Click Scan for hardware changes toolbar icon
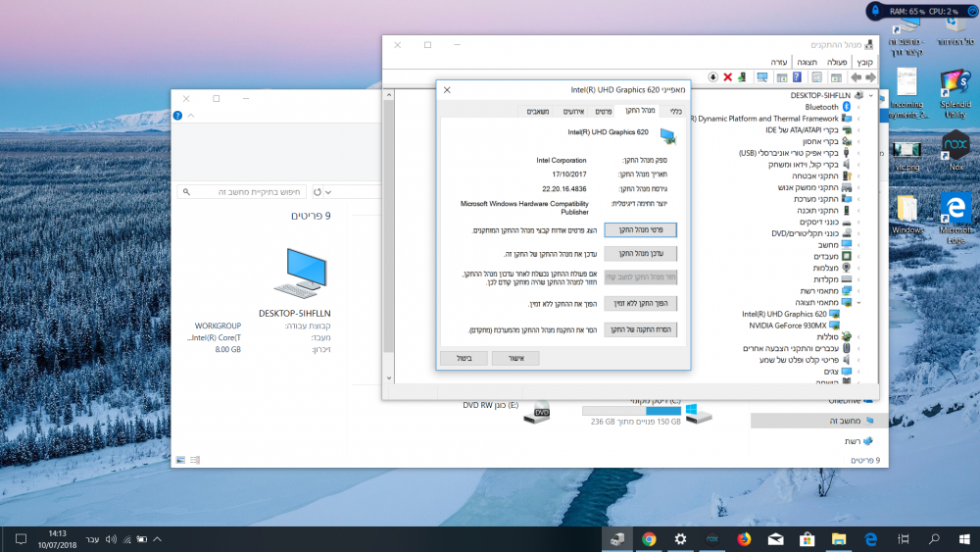 tap(761, 76)
